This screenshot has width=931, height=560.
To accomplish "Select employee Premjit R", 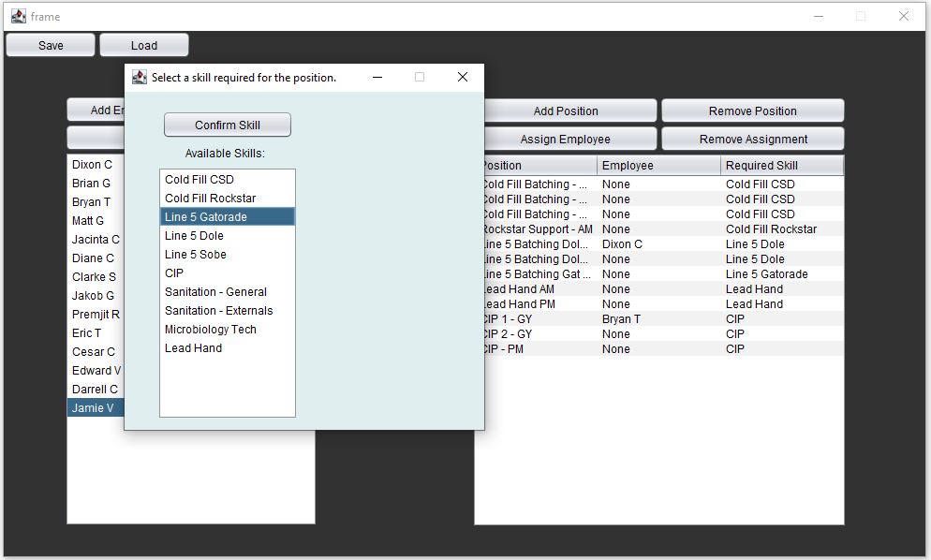I will pyautogui.click(x=96, y=314).
